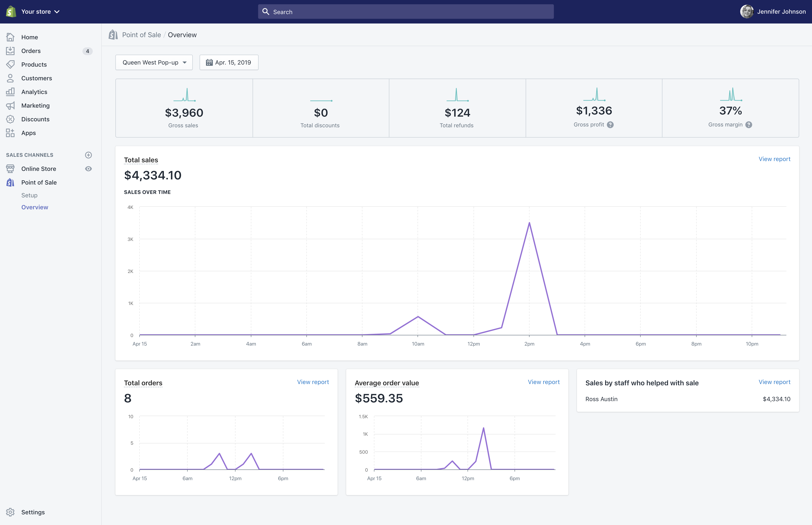Screen dimensions: 812x525
Task: Open the Apps grid icon
Action: [10, 133]
